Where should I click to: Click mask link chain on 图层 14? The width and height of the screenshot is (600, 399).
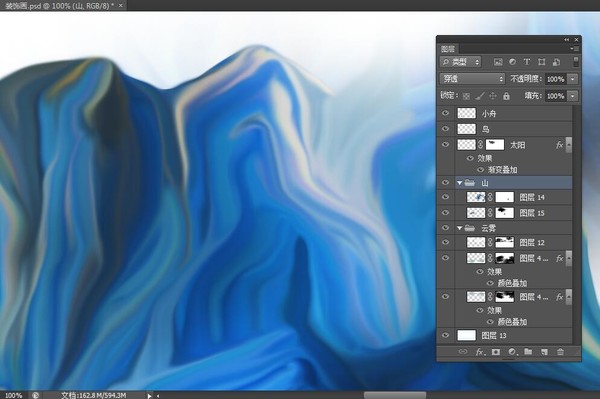[490, 197]
